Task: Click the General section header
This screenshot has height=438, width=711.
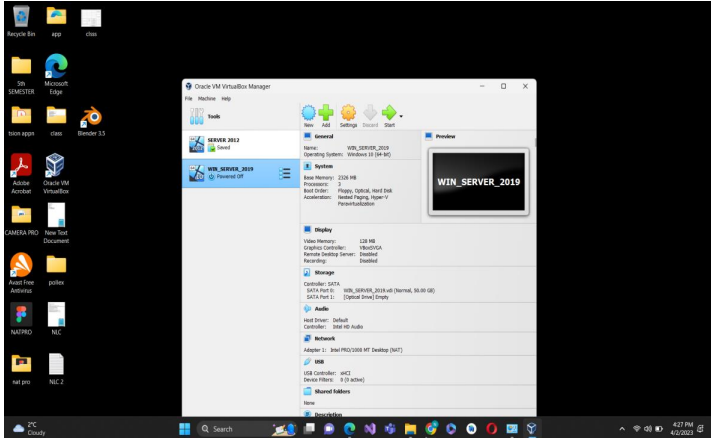Action: [x=324, y=136]
